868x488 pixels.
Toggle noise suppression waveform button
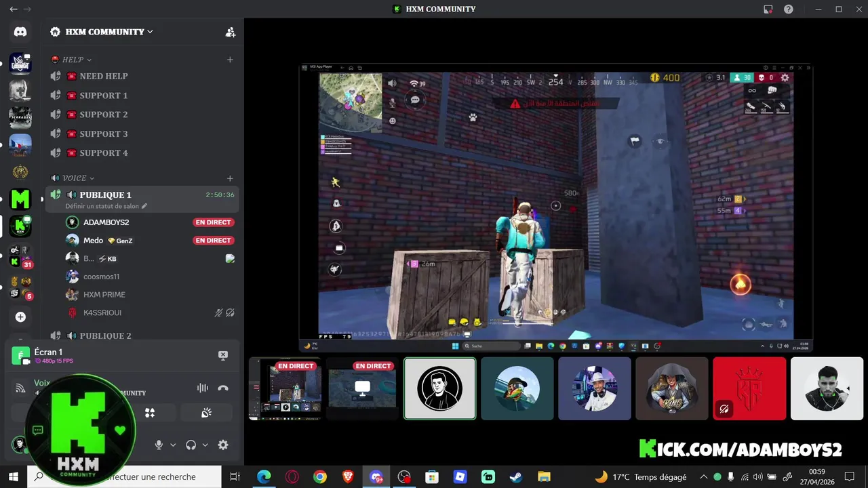click(202, 388)
